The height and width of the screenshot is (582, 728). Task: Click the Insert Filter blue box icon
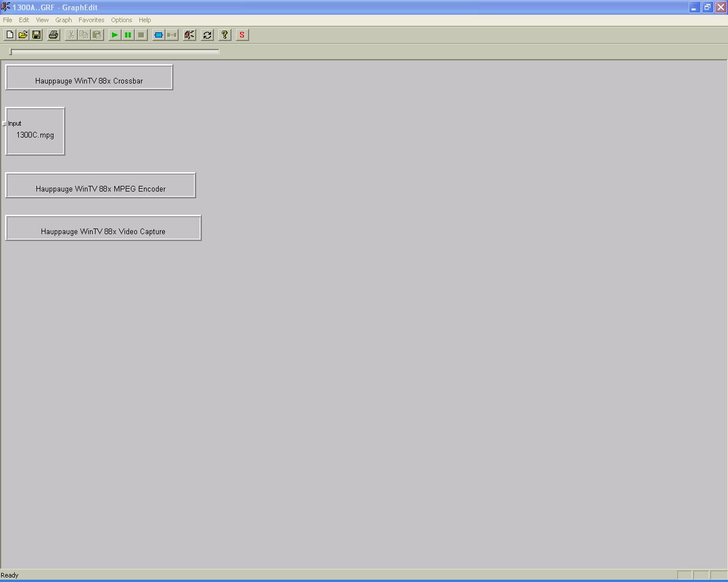[x=159, y=35]
